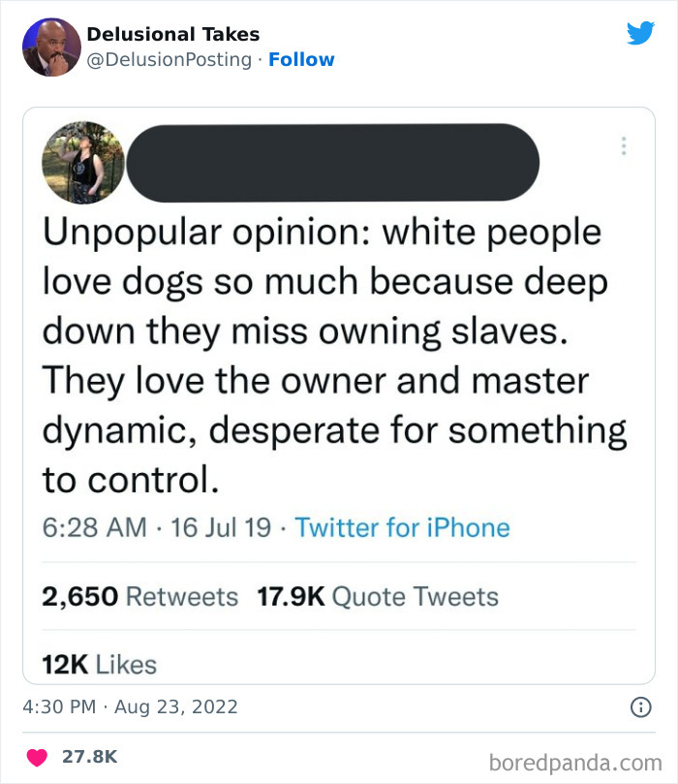View the 2,650 Retweets list
Screen dimensions: 678x784
pos(139,597)
